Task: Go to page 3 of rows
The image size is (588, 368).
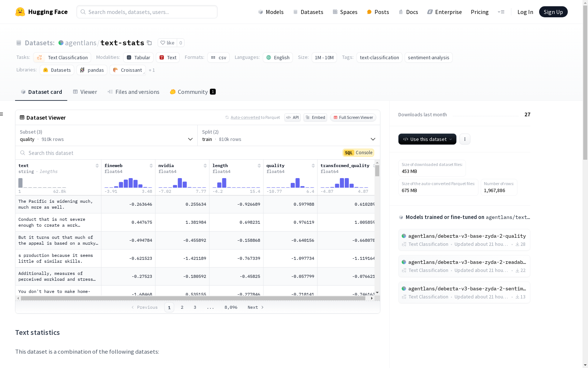Action: [195, 307]
